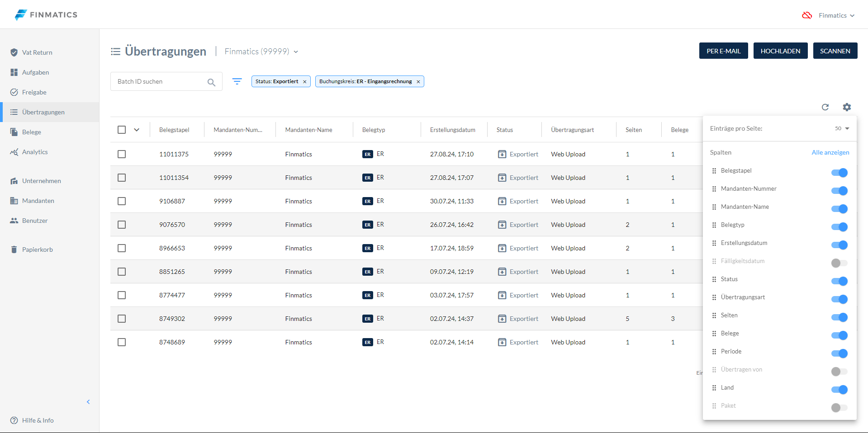Select checkbox for batch 11011354
The width and height of the screenshot is (868, 433).
coord(122,178)
